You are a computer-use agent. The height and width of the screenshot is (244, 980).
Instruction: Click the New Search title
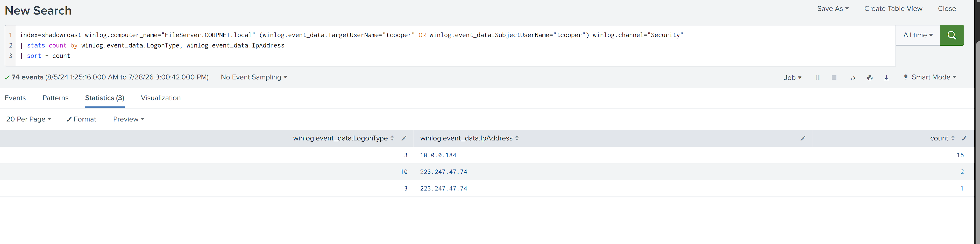[38, 11]
